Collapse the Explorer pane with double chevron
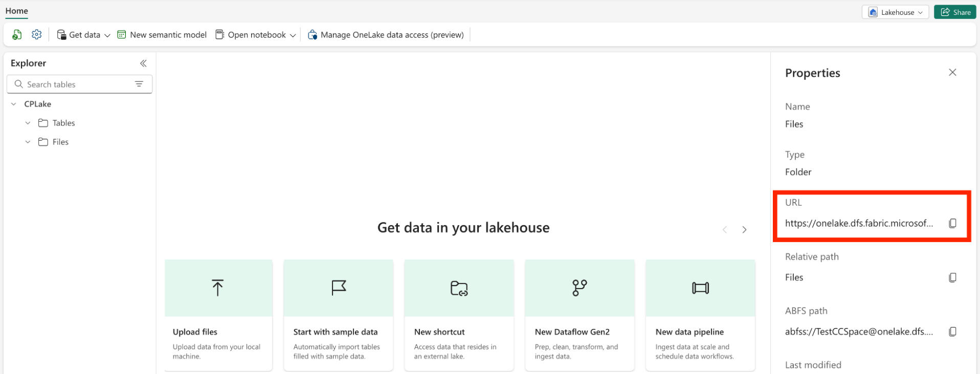The height and width of the screenshot is (374, 980). pos(143,63)
